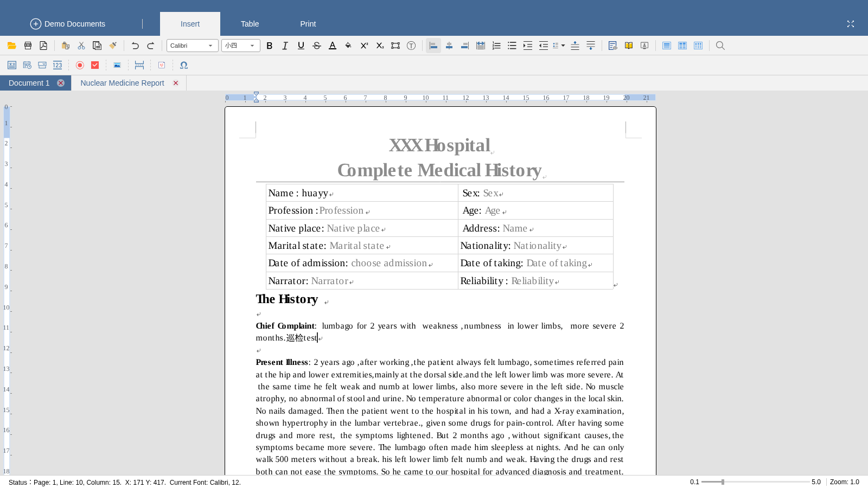This screenshot has width=868, height=488.
Task: Select three column page layout
Action: [698, 46]
